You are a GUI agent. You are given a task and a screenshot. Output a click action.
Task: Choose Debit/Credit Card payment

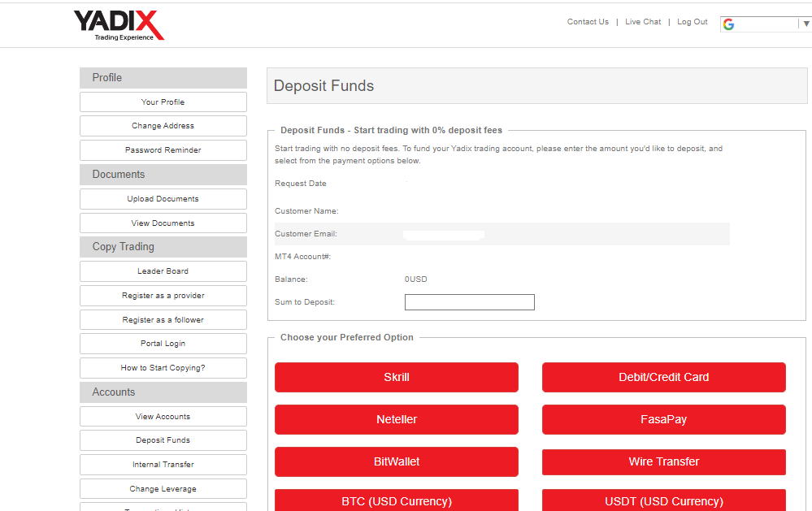pos(663,378)
